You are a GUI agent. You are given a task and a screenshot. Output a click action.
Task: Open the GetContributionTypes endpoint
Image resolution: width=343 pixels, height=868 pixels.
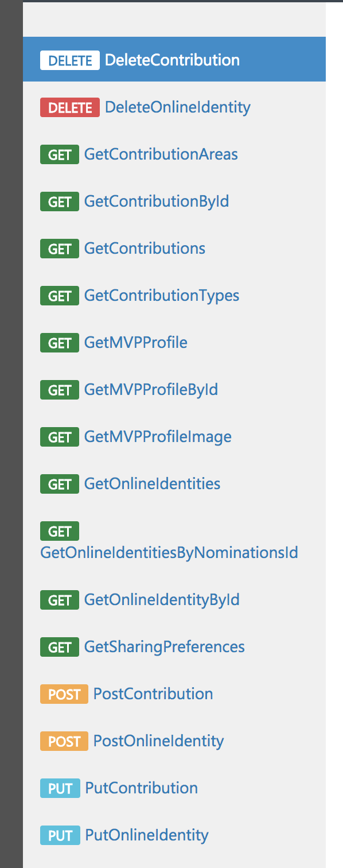pyautogui.click(x=162, y=295)
